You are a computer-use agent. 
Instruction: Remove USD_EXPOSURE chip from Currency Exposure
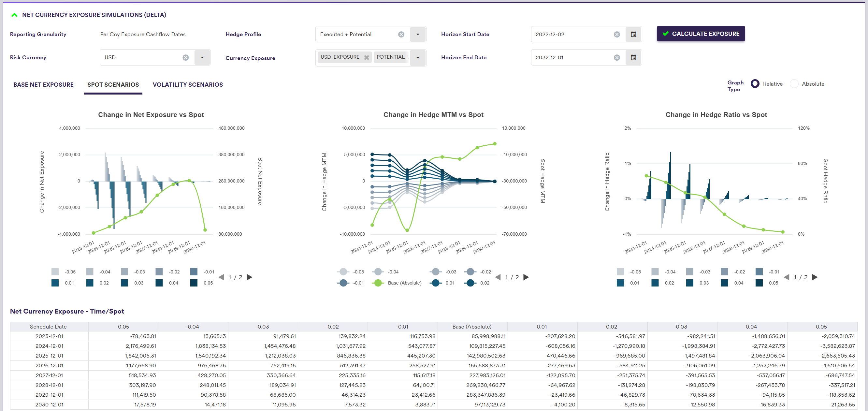(x=366, y=58)
